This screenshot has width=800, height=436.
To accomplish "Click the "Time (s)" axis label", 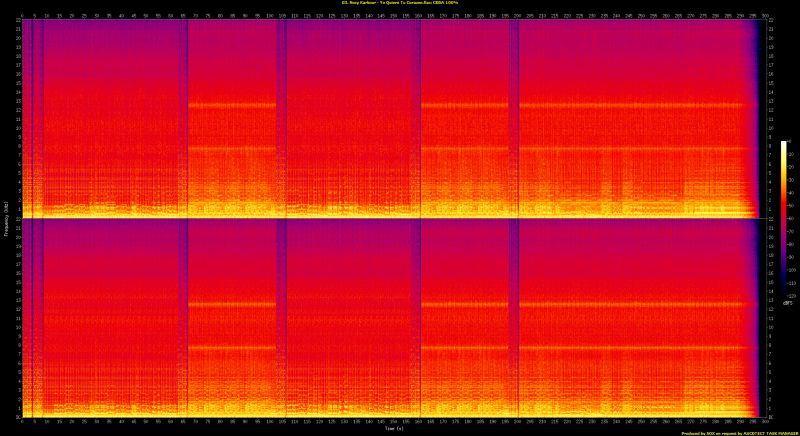I will click(393, 430).
